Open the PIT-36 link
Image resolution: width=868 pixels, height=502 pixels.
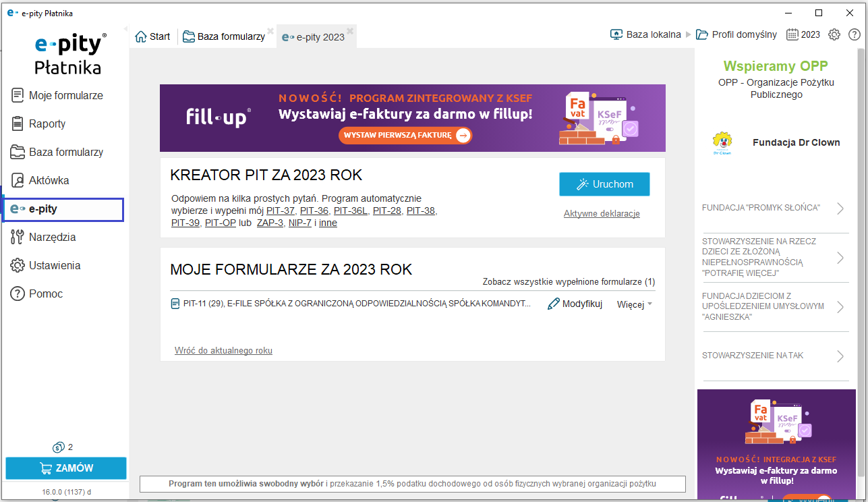314,211
